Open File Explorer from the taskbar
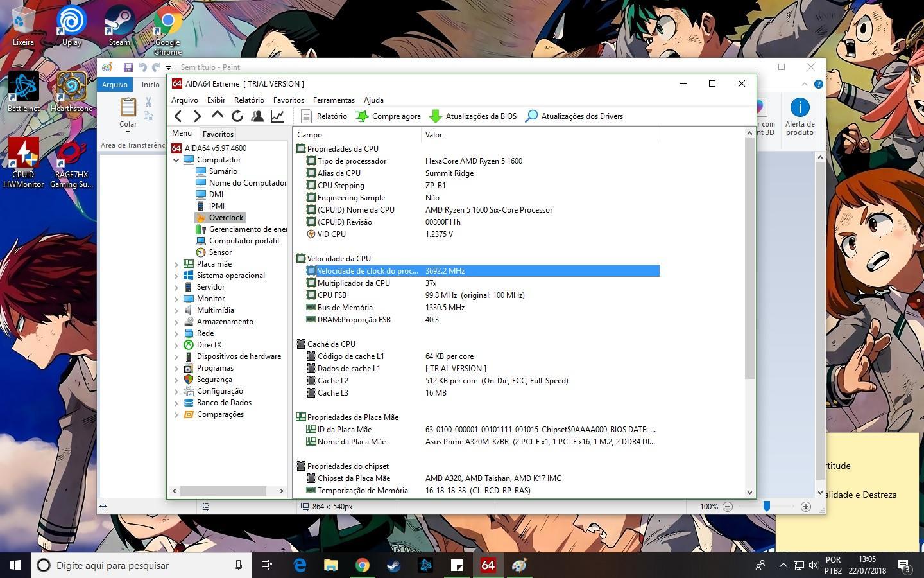 (x=331, y=565)
